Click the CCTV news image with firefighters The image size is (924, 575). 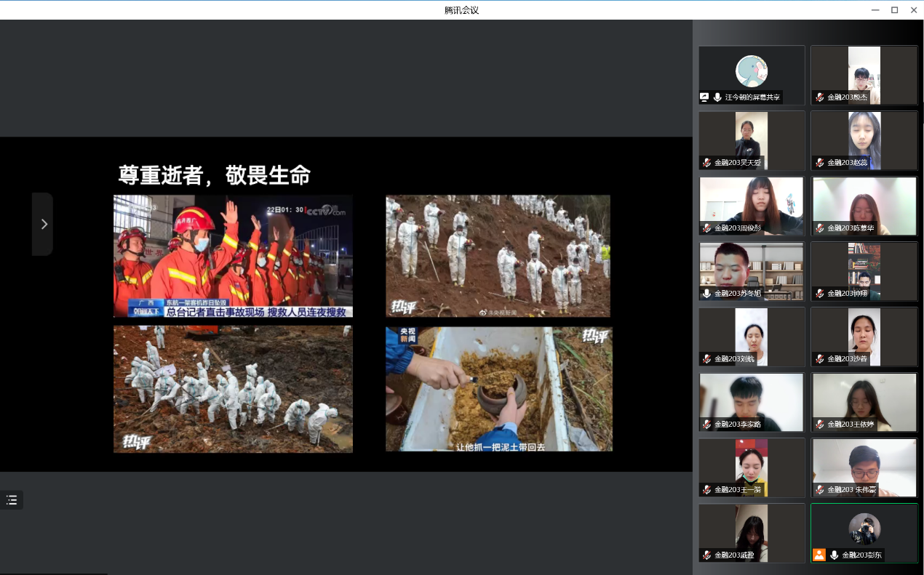pos(233,256)
